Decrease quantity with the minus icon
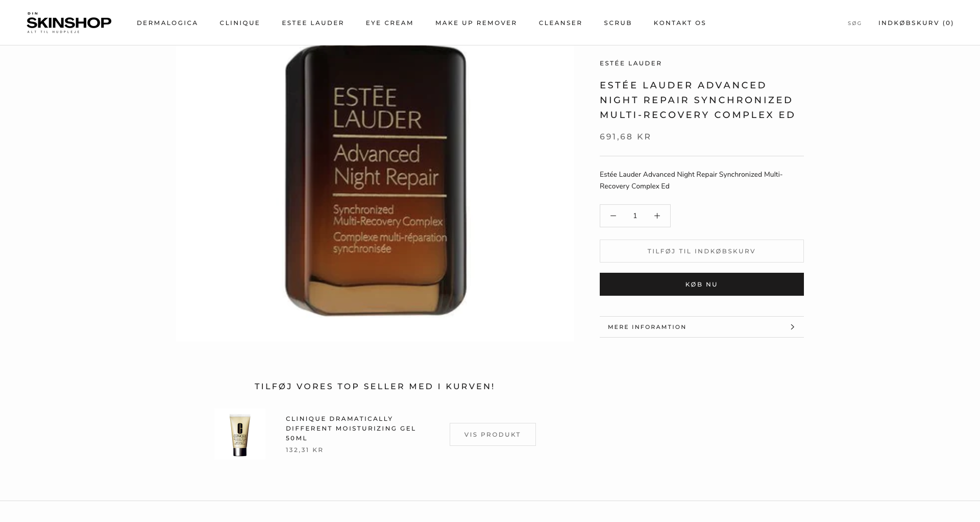 pyautogui.click(x=613, y=216)
